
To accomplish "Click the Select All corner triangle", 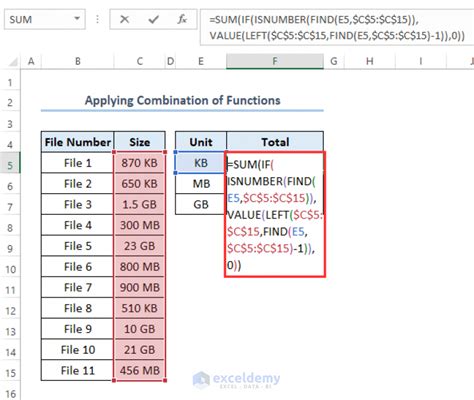I will click(x=13, y=61).
